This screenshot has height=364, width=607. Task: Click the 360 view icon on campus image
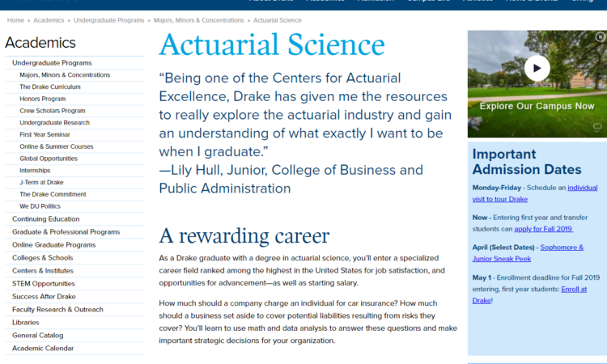pos(597,127)
